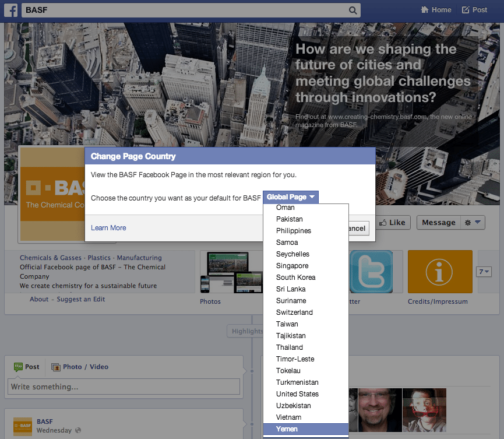The width and height of the screenshot is (504, 439).
Task: Open the Credits/Impressum info tile
Action: coord(440,272)
